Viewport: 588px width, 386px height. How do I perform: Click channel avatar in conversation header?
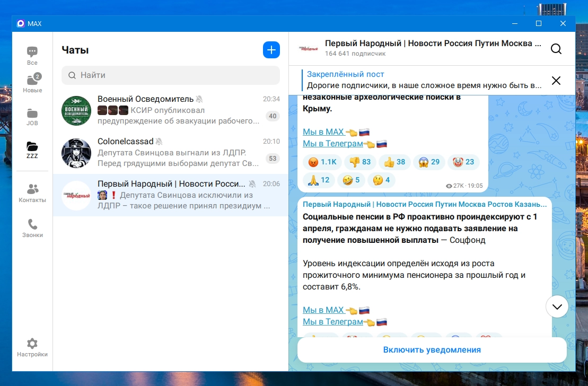tap(308, 49)
